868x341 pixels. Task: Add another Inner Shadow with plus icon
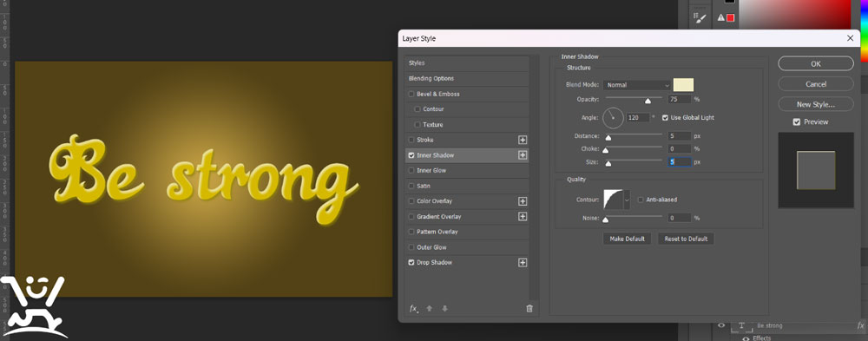point(522,155)
